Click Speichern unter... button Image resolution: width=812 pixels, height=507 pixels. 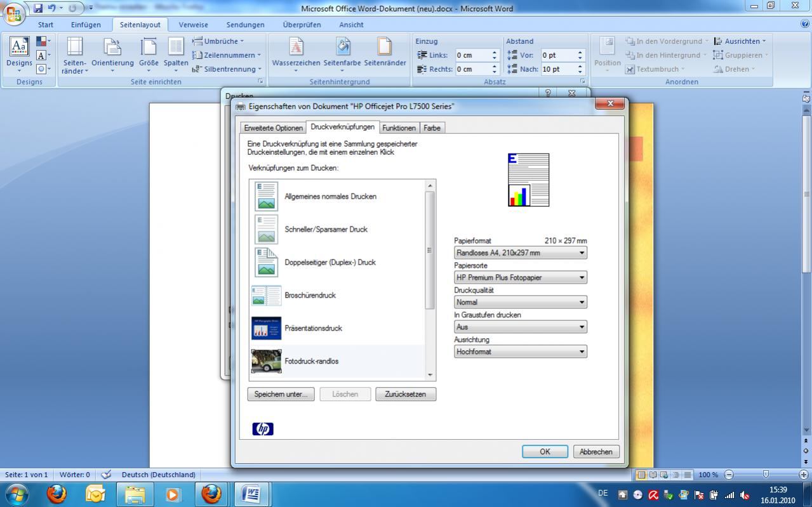point(281,394)
